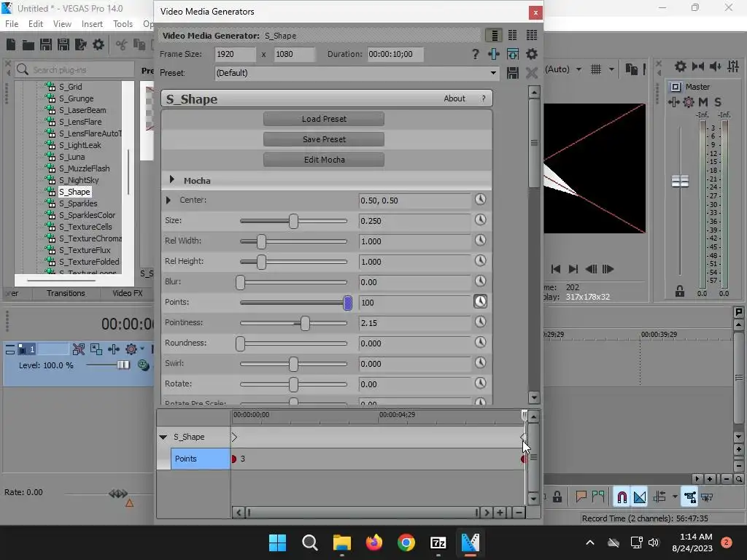Screen dimensions: 747x560
Task: Click the Save Preset button
Action: pyautogui.click(x=324, y=139)
